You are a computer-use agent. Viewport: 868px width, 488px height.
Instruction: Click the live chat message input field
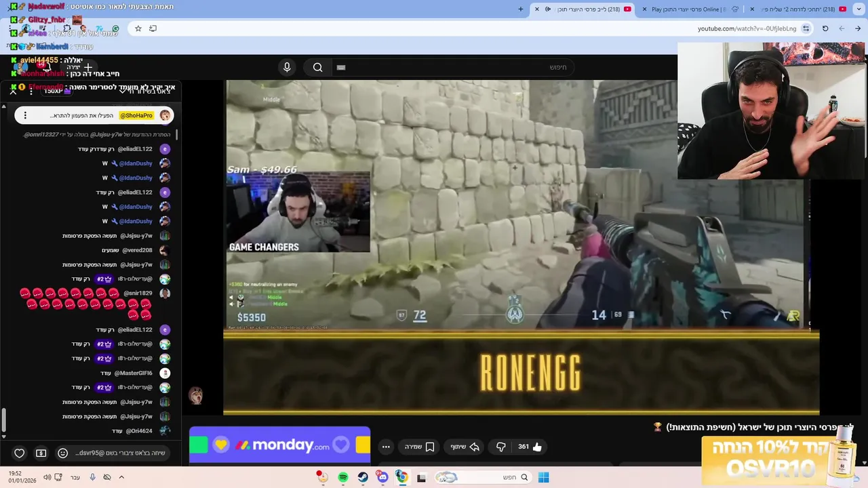click(x=120, y=453)
